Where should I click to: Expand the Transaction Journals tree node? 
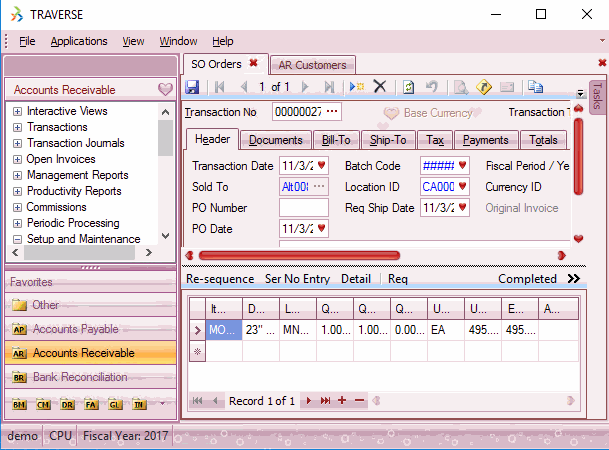pyautogui.click(x=17, y=143)
